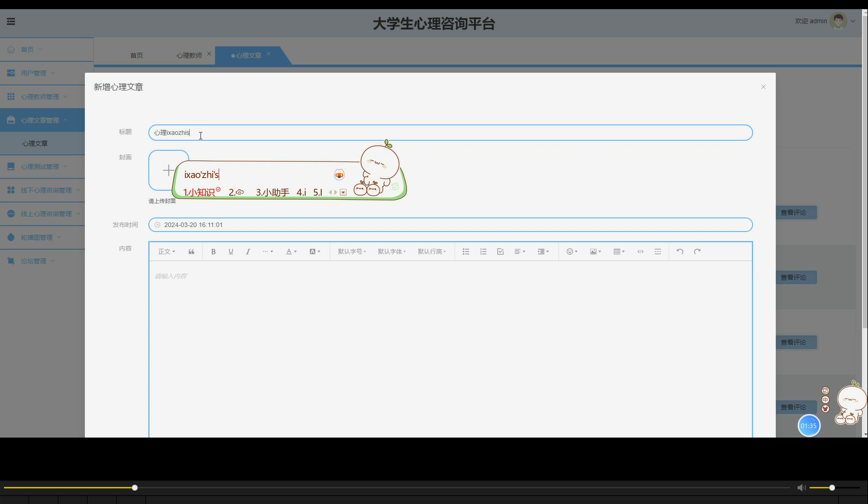Open the 默认字号 font size dropdown
This screenshot has width=868, height=504.
click(351, 251)
